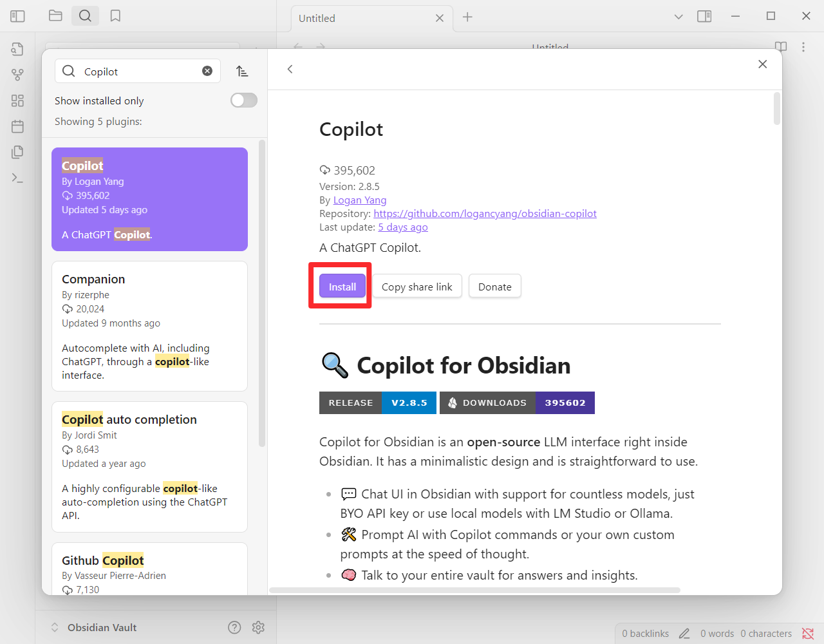Image resolution: width=824 pixels, height=644 pixels.
Task: Click the '0 backlinks' status entry
Action: 645,634
